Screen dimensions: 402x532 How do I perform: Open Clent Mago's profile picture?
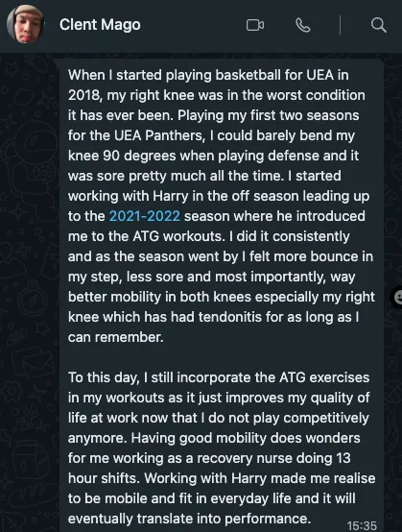[25, 24]
